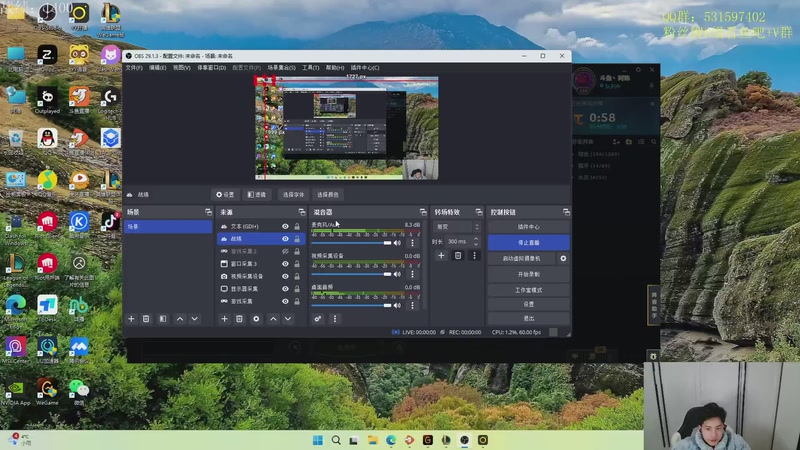
Task: Adjust the 300 ms duration stepper arrows
Action: 476,241
